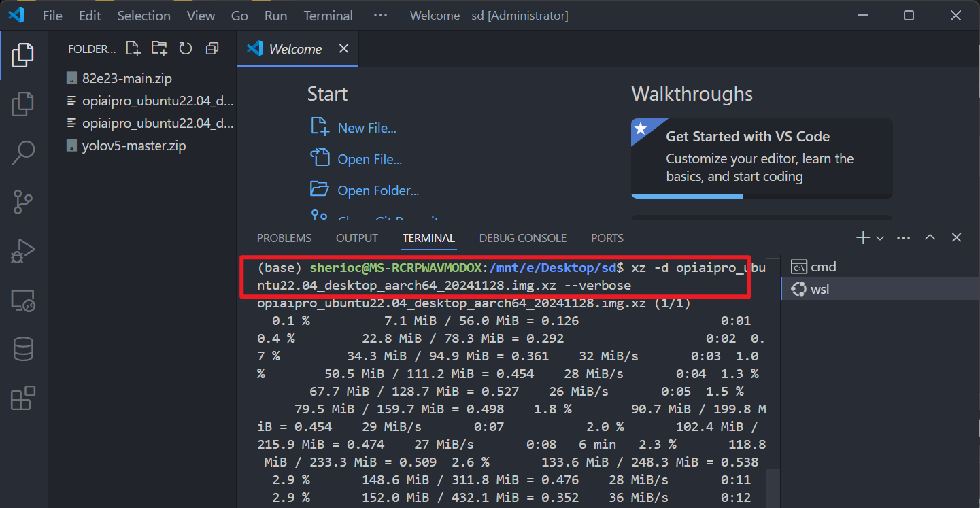Open the Get Started with VS Code walkthrough

(x=762, y=158)
